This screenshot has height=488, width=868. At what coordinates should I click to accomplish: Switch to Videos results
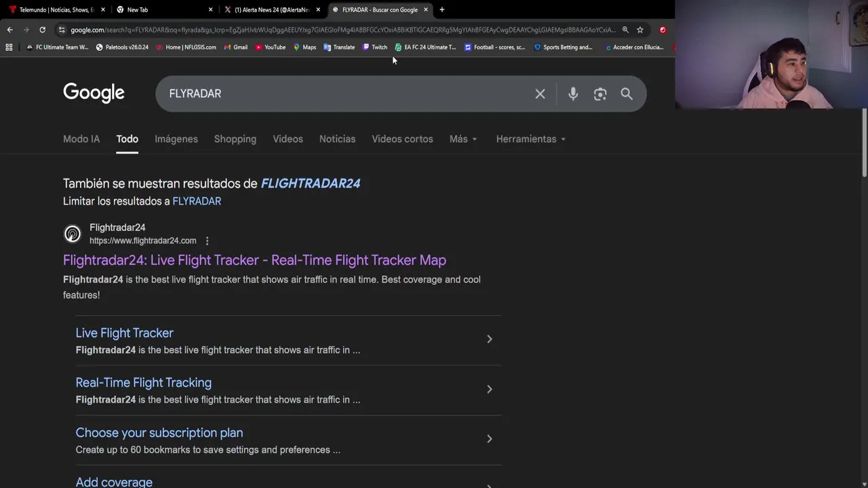point(288,139)
